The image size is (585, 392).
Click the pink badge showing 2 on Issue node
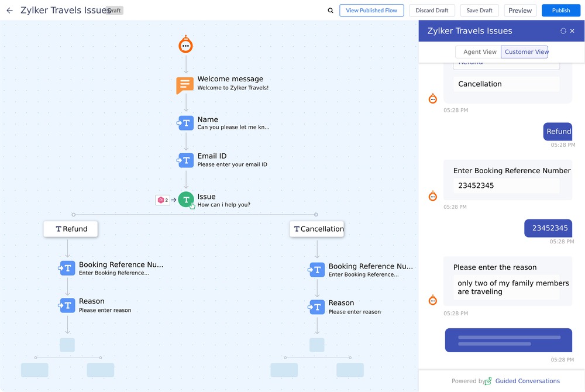click(x=162, y=200)
